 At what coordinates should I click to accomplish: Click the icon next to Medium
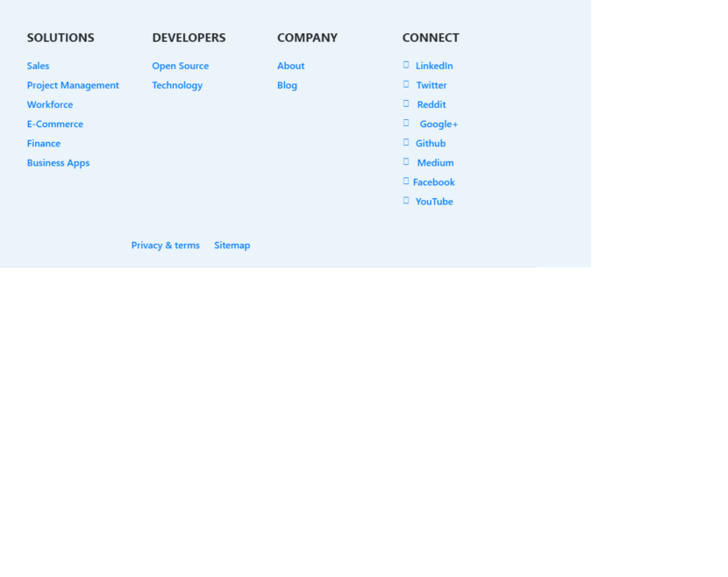(x=406, y=161)
